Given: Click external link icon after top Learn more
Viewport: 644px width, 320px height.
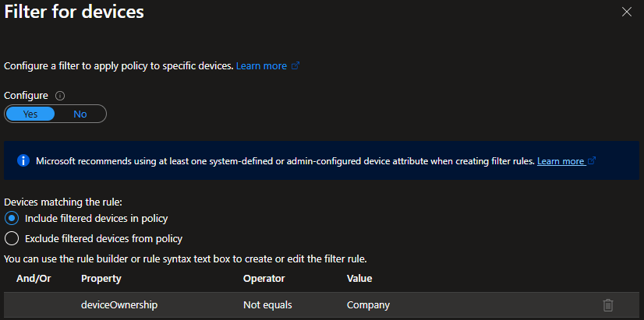Looking at the screenshot, I should [295, 66].
